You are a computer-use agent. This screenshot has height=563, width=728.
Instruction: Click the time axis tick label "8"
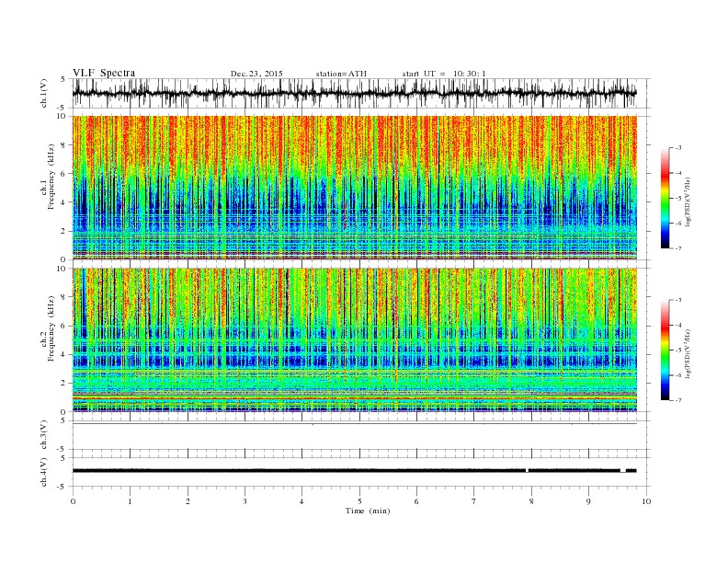[531, 501]
